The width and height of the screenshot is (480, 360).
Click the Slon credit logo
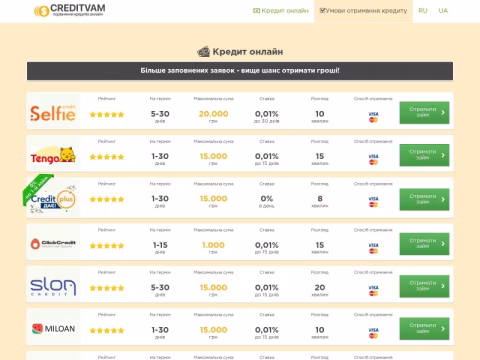[53, 286]
